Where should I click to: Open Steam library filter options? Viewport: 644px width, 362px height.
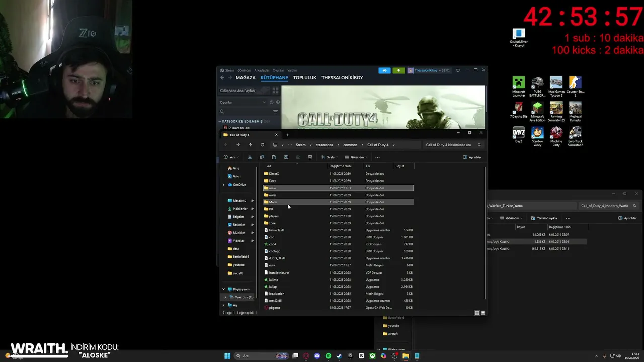tap(275, 111)
